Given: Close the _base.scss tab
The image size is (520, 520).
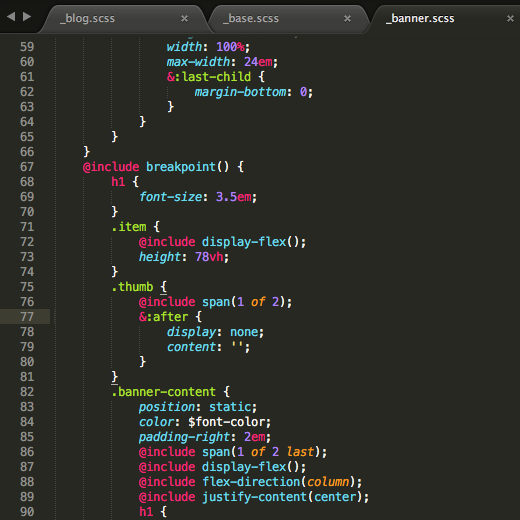Looking at the screenshot, I should [x=347, y=18].
